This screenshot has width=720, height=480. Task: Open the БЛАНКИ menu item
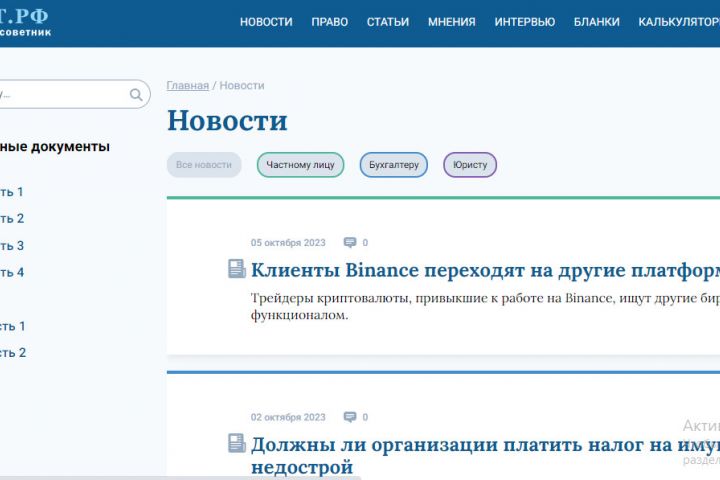click(596, 22)
